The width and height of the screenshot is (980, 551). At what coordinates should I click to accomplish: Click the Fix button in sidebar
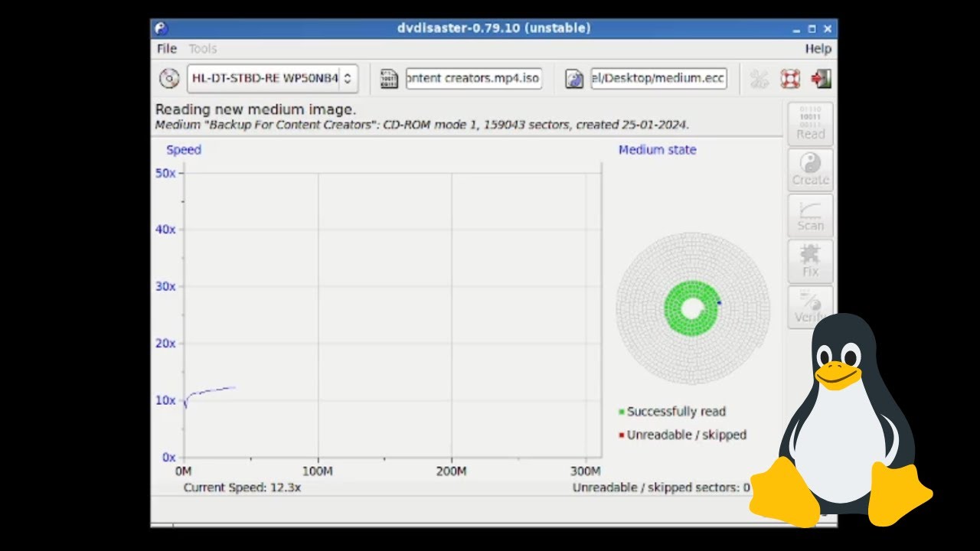(811, 262)
